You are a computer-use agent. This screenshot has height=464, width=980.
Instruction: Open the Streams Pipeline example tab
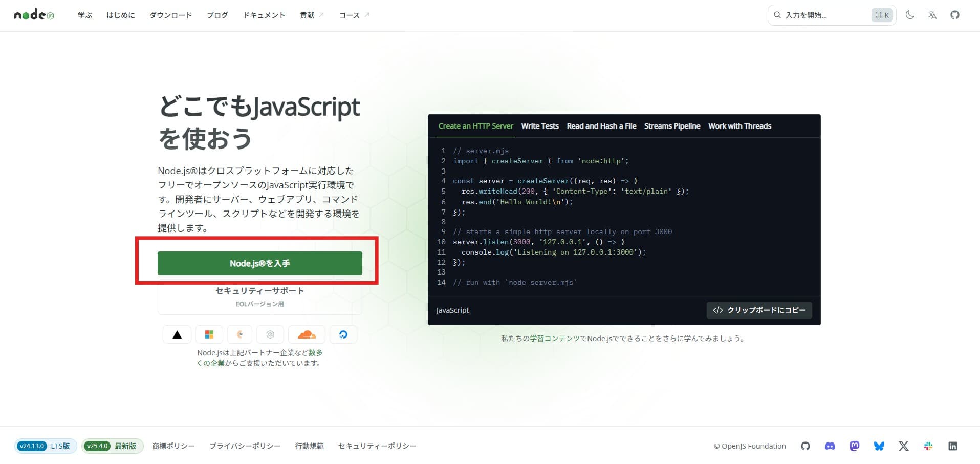click(672, 126)
